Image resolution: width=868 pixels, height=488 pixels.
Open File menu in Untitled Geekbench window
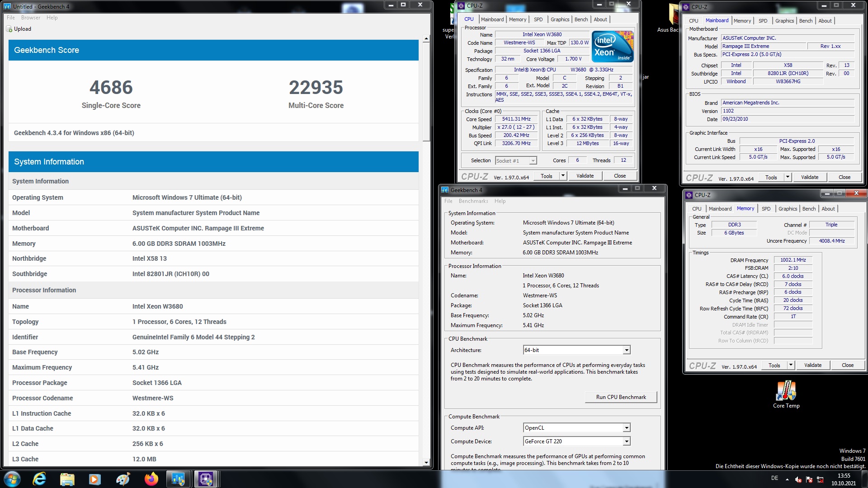(11, 18)
